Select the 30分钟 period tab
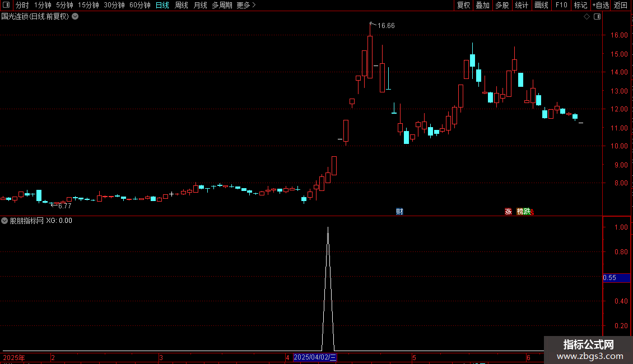 114,5
